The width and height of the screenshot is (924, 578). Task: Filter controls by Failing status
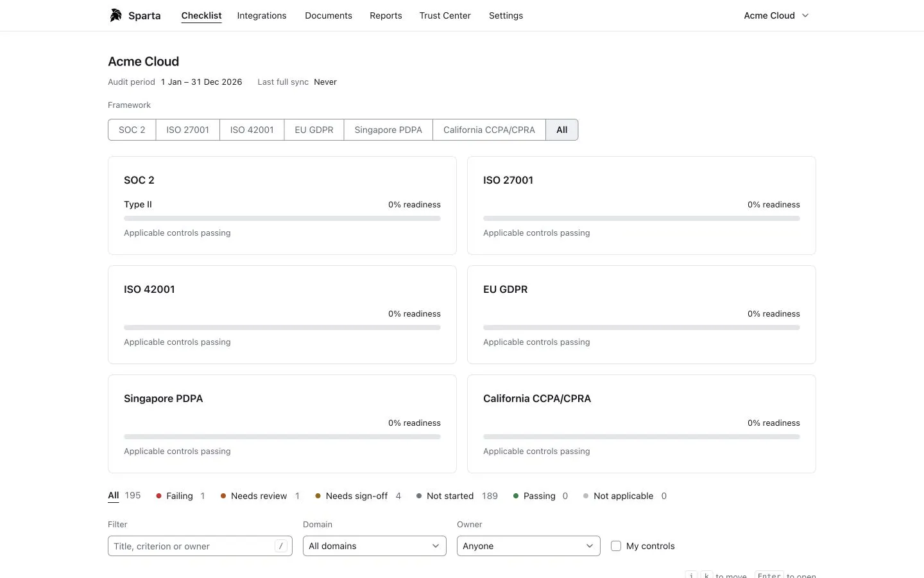180,496
